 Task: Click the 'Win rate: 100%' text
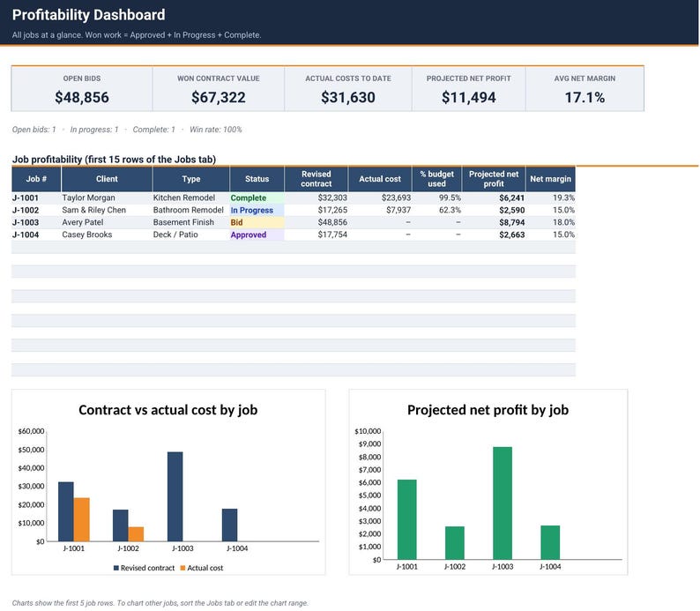216,130
